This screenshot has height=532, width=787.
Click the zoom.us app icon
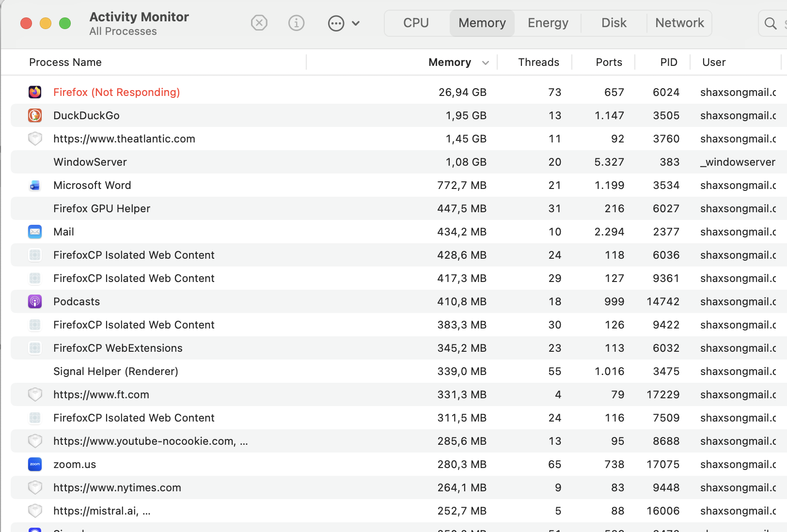[35, 464]
